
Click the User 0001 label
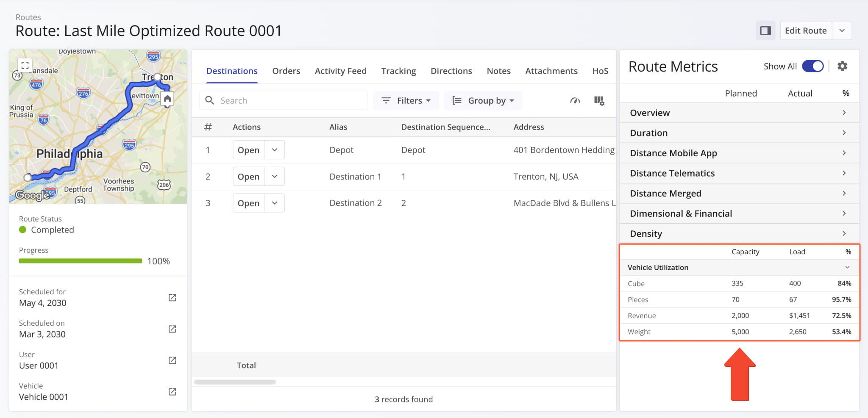39,365
